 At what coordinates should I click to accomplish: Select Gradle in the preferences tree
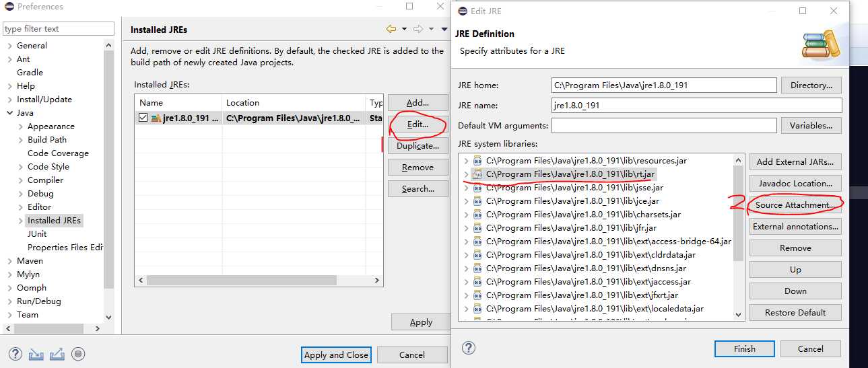(30, 73)
